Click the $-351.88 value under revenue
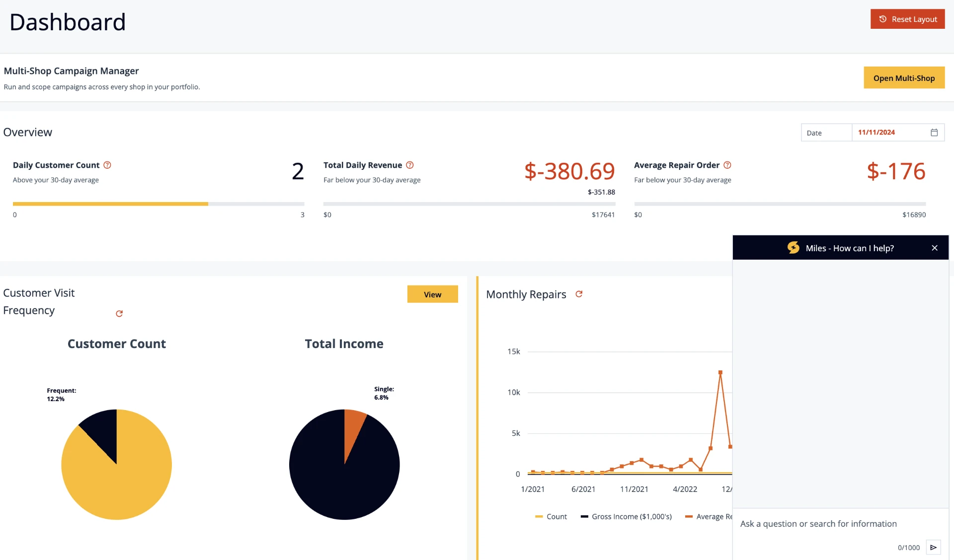 (x=601, y=192)
